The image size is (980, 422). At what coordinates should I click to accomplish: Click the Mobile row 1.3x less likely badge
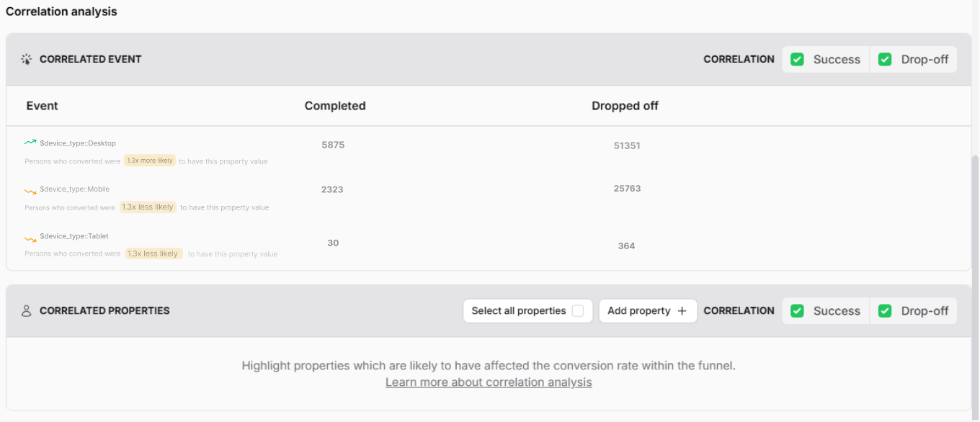148,207
